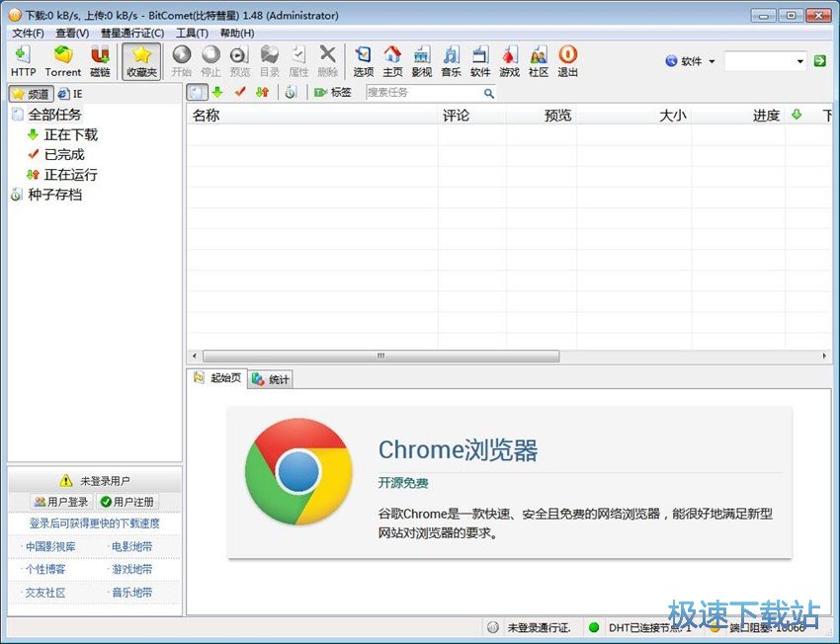Open the 文件(F) menu

tap(28, 34)
